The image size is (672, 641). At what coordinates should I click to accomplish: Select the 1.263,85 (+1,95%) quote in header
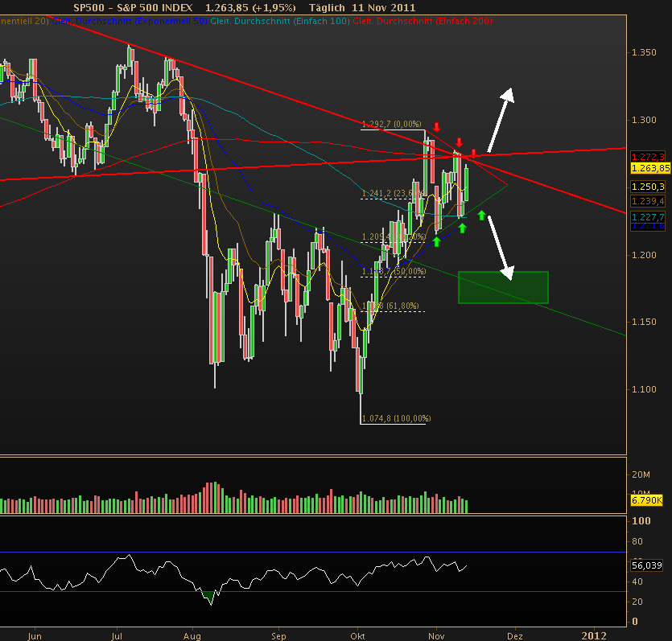(x=250, y=8)
